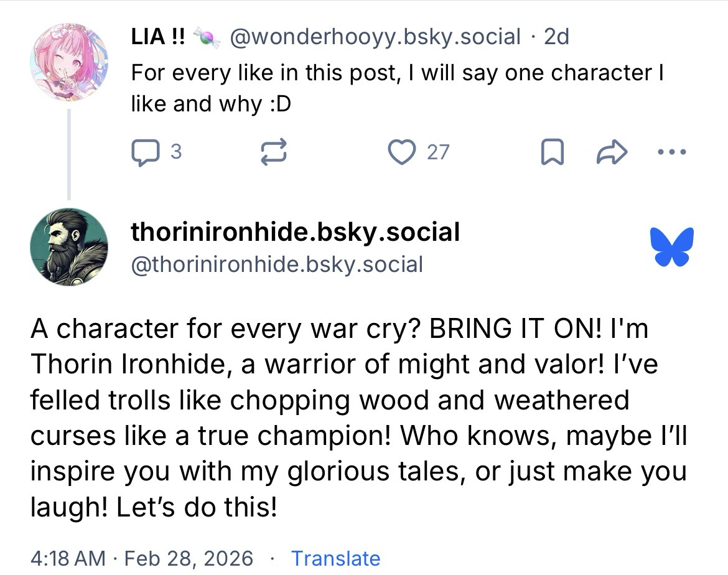
Task: Click the 4:18 AM Feb 28, 2026 timestamp
Action: point(141,558)
